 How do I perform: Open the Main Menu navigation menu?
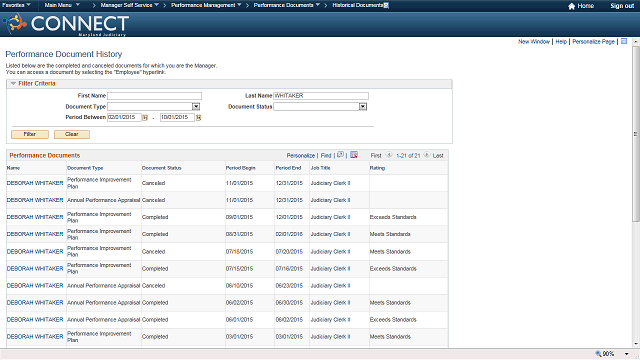(x=62, y=5)
